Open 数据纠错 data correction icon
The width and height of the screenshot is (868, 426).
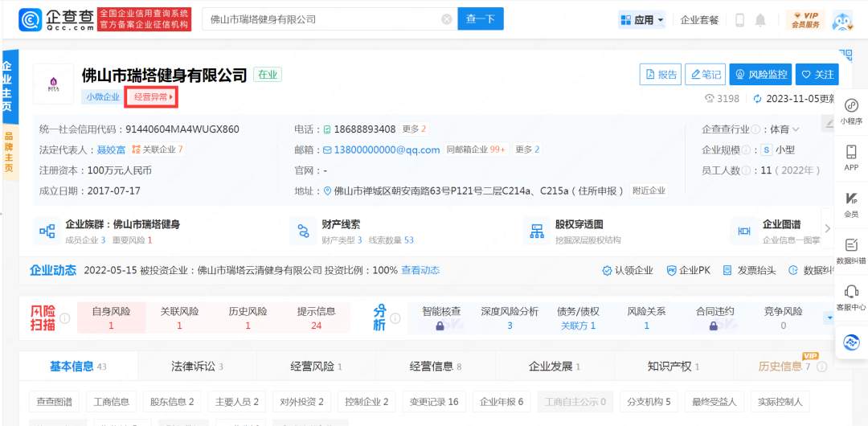(850, 250)
